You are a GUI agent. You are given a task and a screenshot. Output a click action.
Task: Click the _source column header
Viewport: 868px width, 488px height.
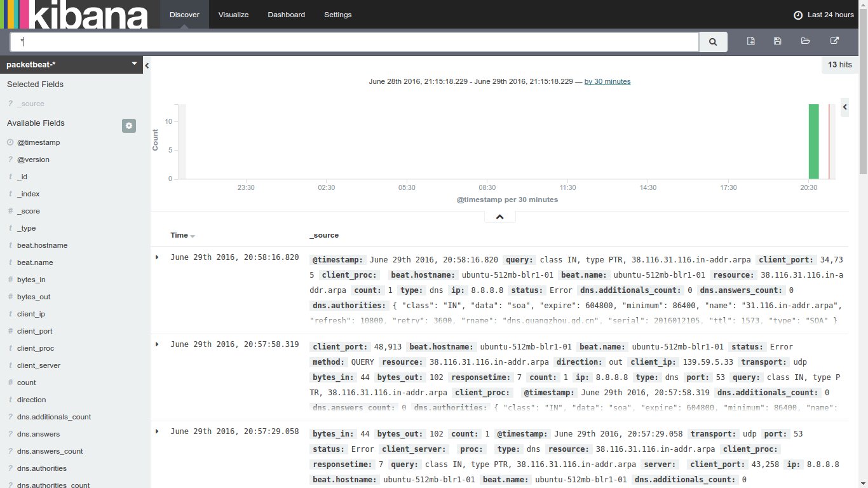coord(324,235)
